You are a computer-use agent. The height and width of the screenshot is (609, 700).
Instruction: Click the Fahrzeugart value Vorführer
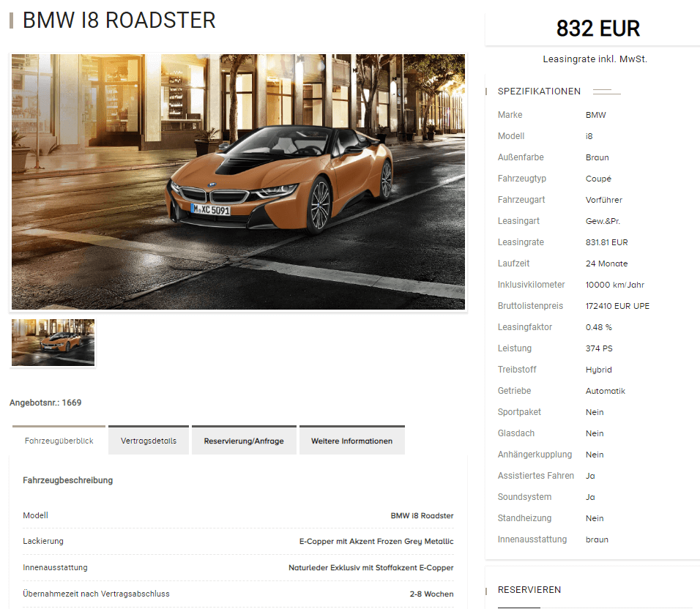[x=604, y=200]
